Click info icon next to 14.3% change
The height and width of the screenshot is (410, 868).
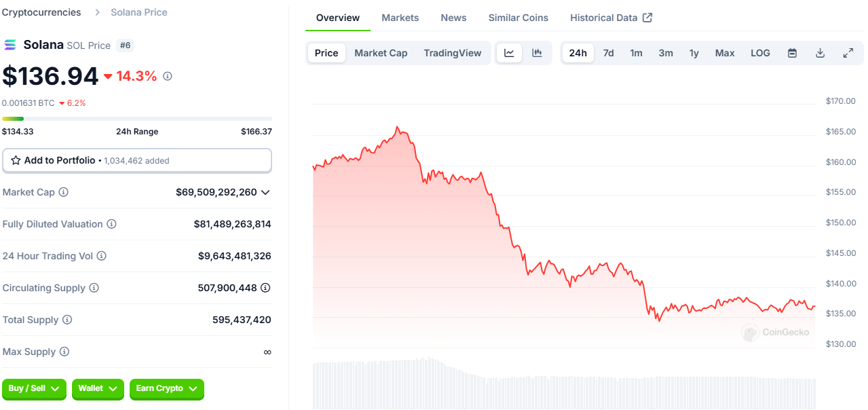click(168, 76)
